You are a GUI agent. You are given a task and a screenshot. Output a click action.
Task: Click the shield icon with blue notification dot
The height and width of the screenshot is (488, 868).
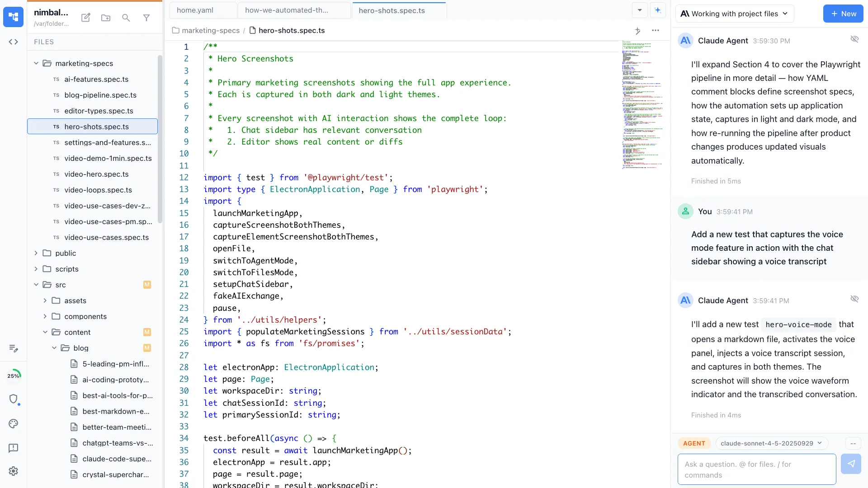tap(14, 399)
